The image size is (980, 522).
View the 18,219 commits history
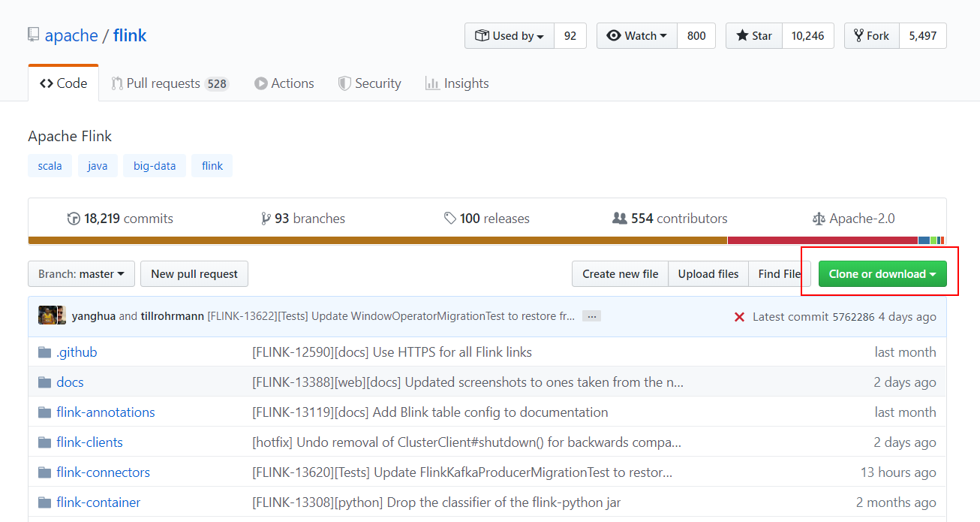point(120,219)
